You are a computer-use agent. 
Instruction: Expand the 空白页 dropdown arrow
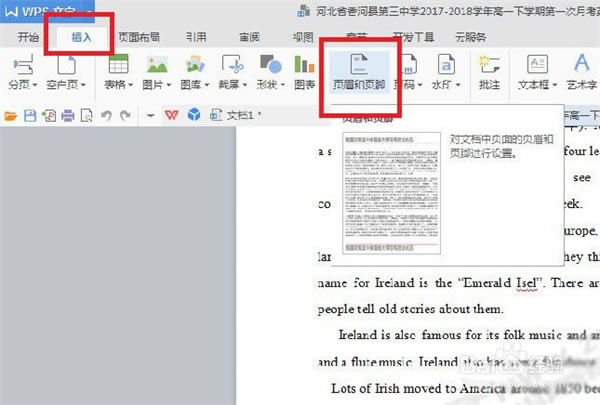point(83,85)
